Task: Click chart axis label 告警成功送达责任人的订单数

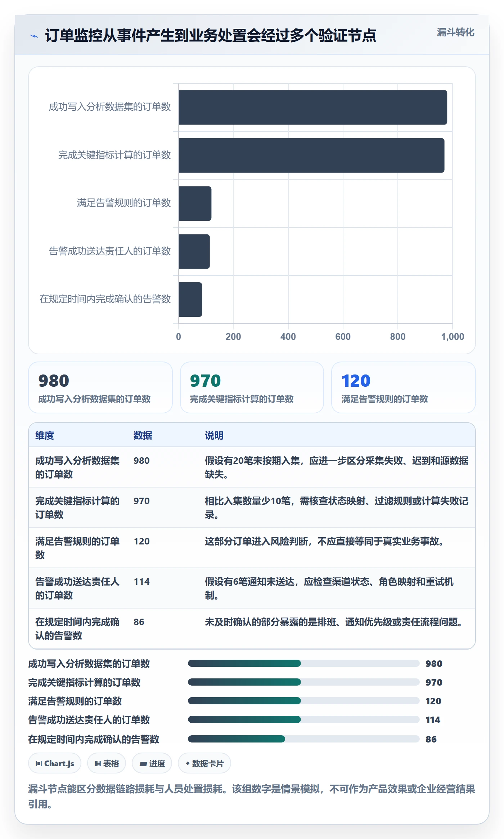Action: pos(110,251)
